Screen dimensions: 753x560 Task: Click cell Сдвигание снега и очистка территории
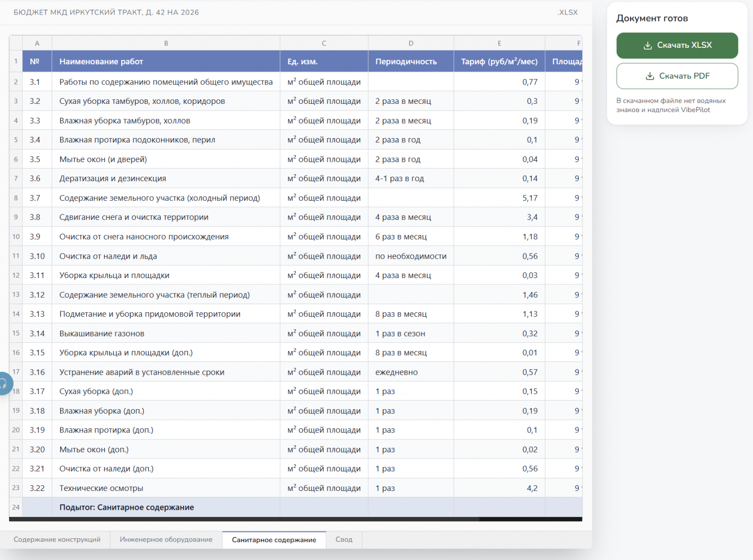166,217
